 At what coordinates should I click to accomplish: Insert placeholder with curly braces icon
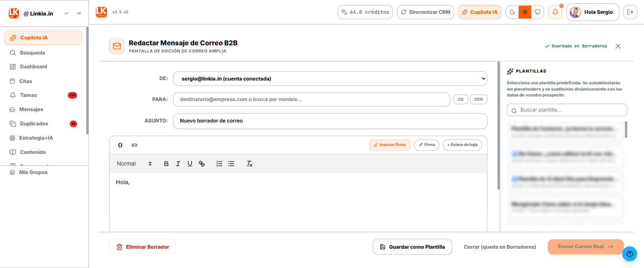pyautogui.click(x=120, y=145)
